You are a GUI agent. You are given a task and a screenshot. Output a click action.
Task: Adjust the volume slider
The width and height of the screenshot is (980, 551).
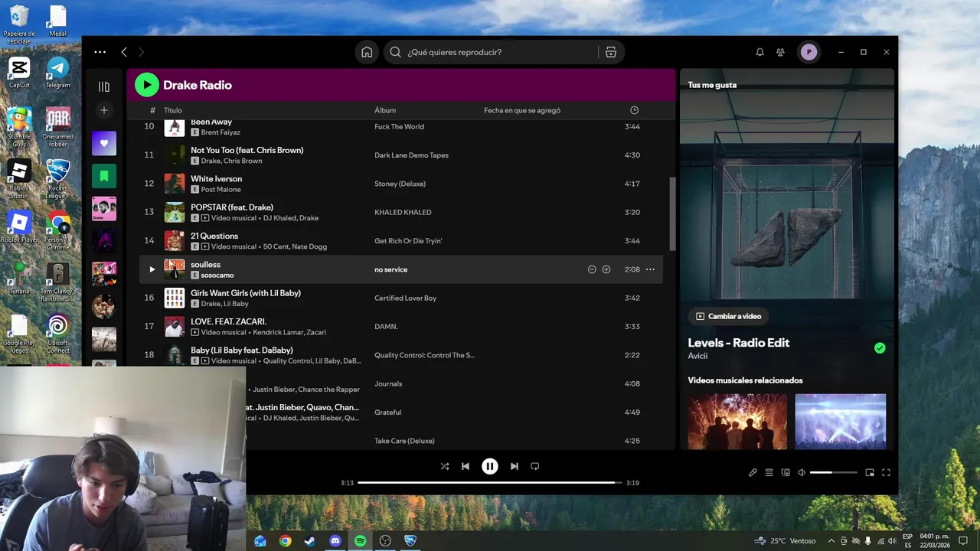pos(833,473)
